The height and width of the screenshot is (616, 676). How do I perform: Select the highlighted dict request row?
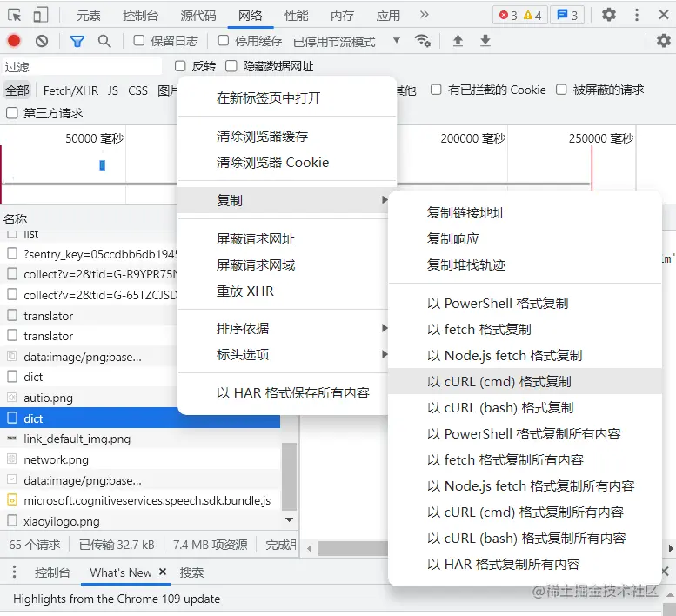(140, 418)
